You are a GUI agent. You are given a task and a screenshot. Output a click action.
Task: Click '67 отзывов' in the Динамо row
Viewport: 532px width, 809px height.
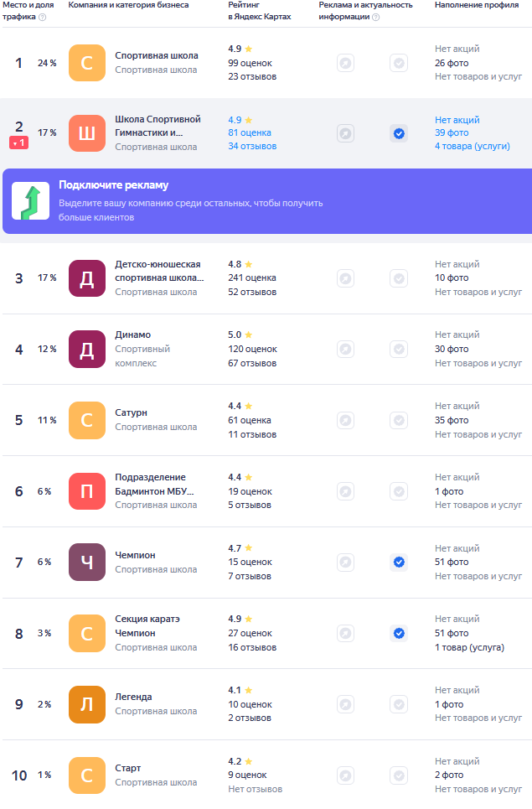pyautogui.click(x=252, y=364)
